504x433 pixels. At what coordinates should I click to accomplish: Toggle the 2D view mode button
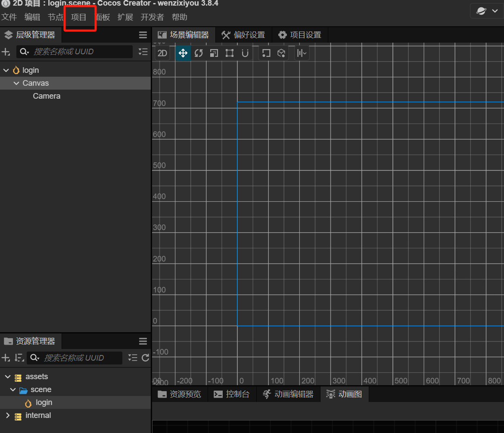162,53
